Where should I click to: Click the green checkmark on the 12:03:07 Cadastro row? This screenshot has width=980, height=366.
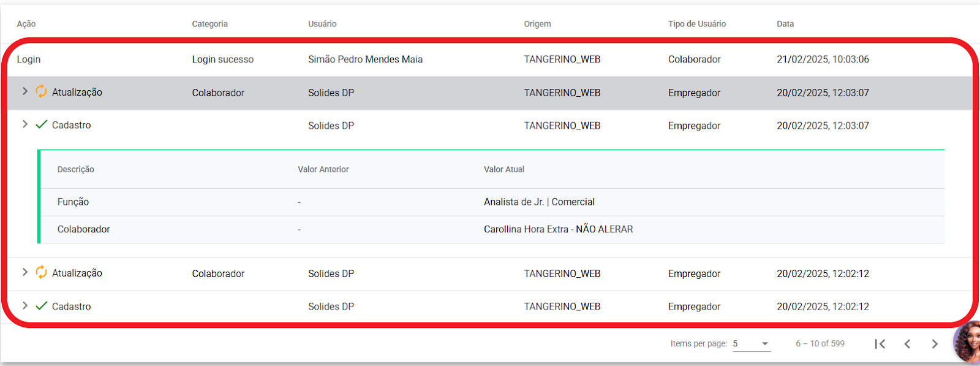tap(41, 124)
